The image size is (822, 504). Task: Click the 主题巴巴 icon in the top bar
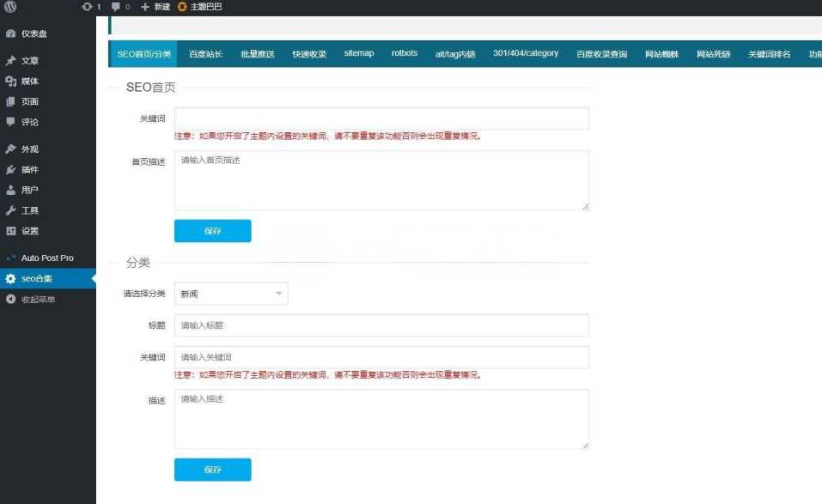tap(180, 7)
